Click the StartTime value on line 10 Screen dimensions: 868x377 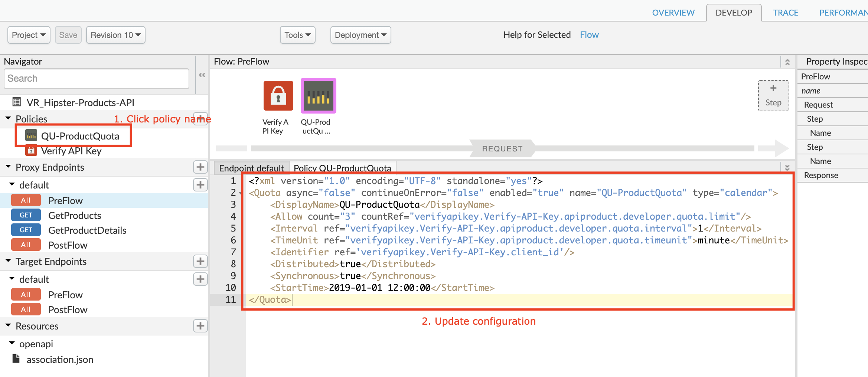tap(379, 288)
